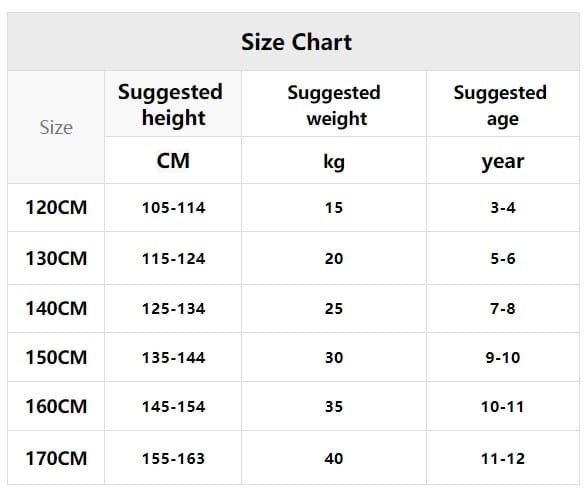Click the 140CM size row label
Screen dimensions: 588x502
(56, 308)
